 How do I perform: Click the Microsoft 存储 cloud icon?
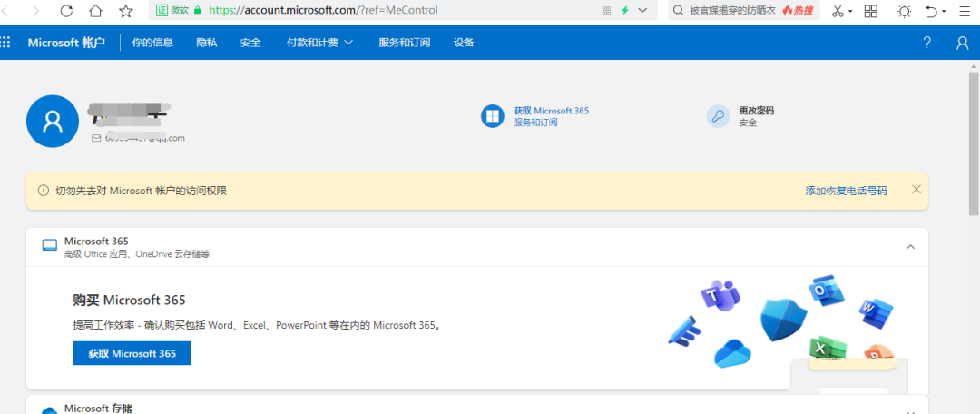pos(49,410)
